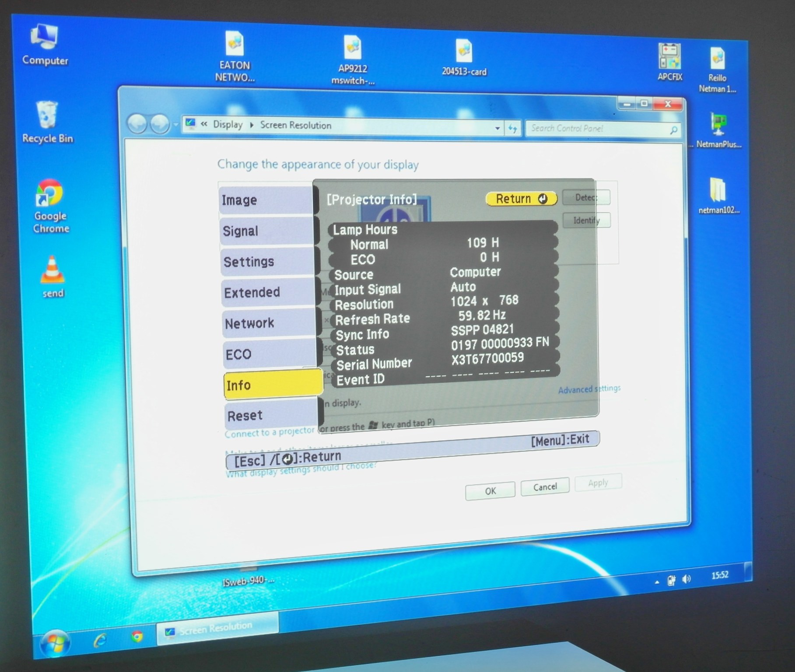Click the Forward navigation arrow

(160, 124)
